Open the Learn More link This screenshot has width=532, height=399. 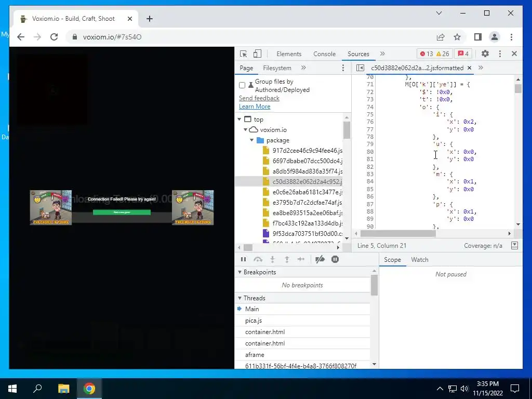click(x=255, y=107)
